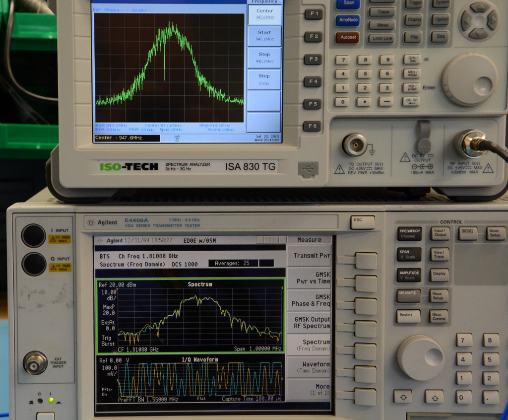Tap the USB port on the ISO-TECH analyzer

point(308,170)
